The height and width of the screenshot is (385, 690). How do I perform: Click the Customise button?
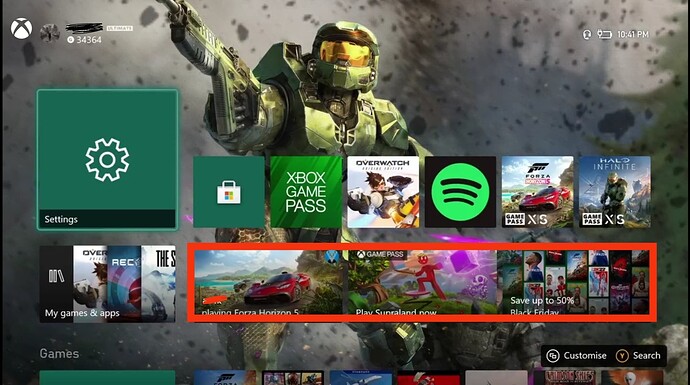pos(577,356)
